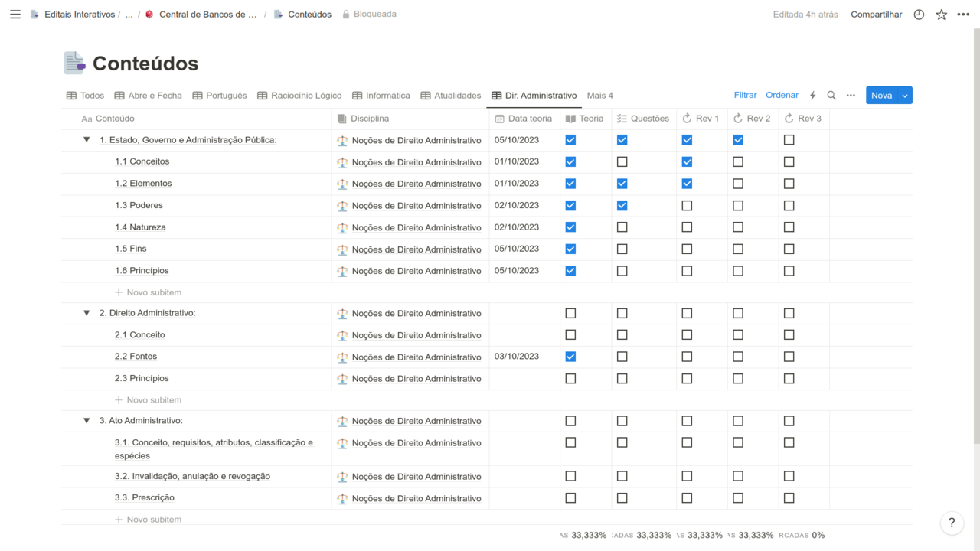Image resolution: width=980 pixels, height=551 pixels.
Task: Check Teoria for 2.1 Conceito
Action: pos(570,335)
